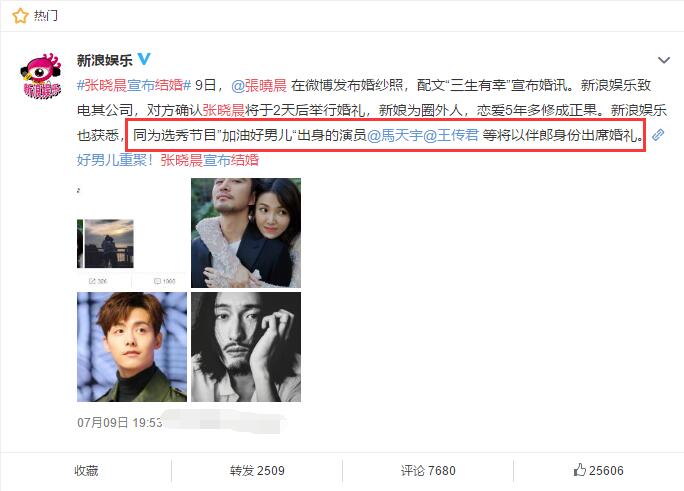The width and height of the screenshot is (684, 491).
Task: Open the 好男儿重聚！张晓晨宣布结婚 article link
Action: point(168,160)
